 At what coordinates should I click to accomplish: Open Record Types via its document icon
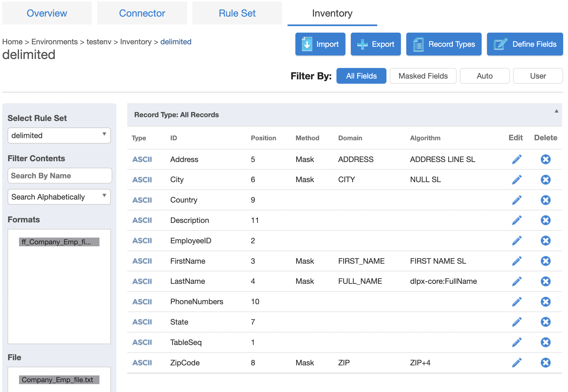(418, 44)
